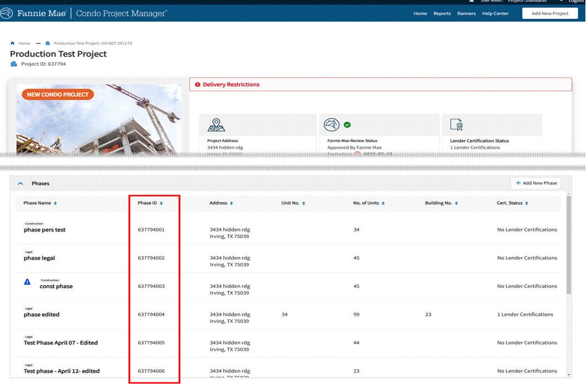Click the home icon in breadcrumb
The image size is (588, 384).
tap(12, 43)
